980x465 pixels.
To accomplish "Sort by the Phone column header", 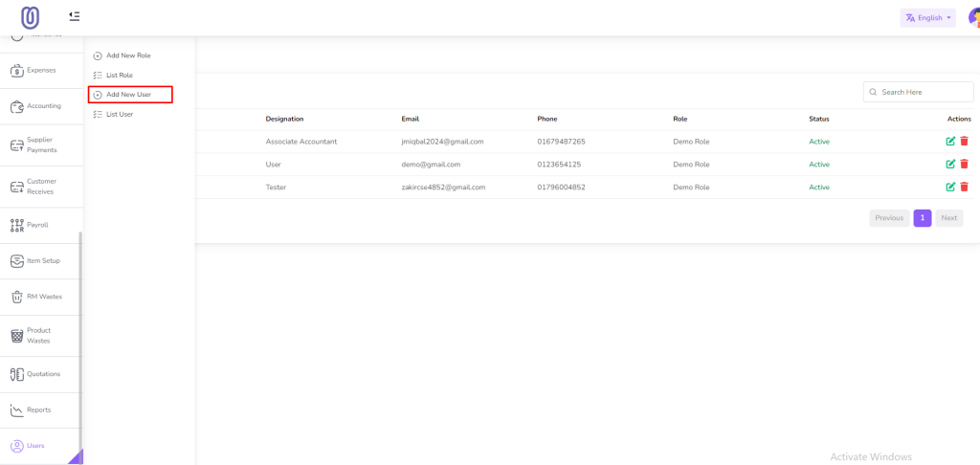I will pyautogui.click(x=546, y=119).
